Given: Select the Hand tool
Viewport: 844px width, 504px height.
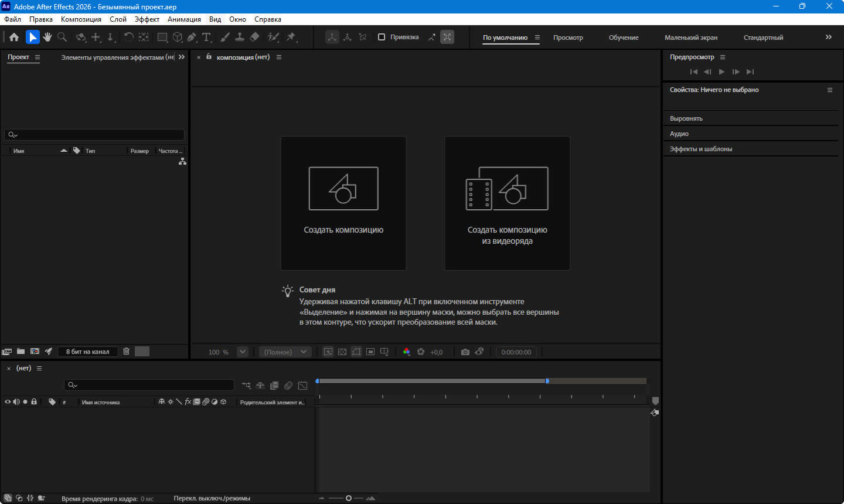Looking at the screenshot, I should [x=47, y=37].
